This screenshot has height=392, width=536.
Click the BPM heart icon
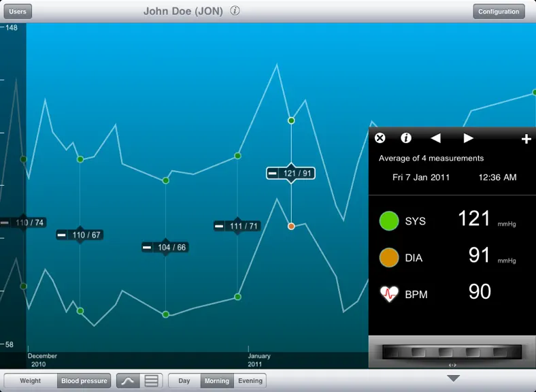pos(389,294)
